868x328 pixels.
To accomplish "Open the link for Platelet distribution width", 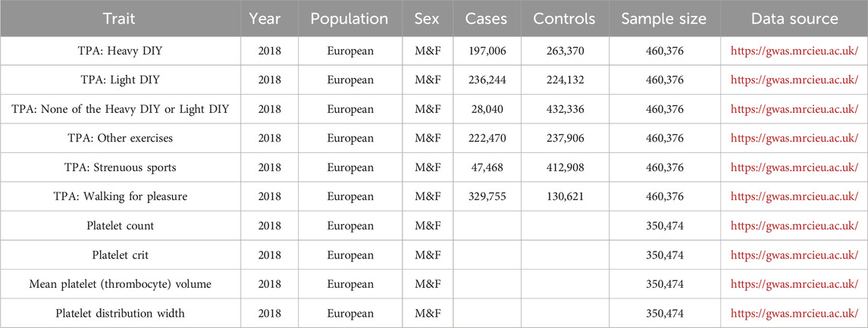I will tap(794, 314).
